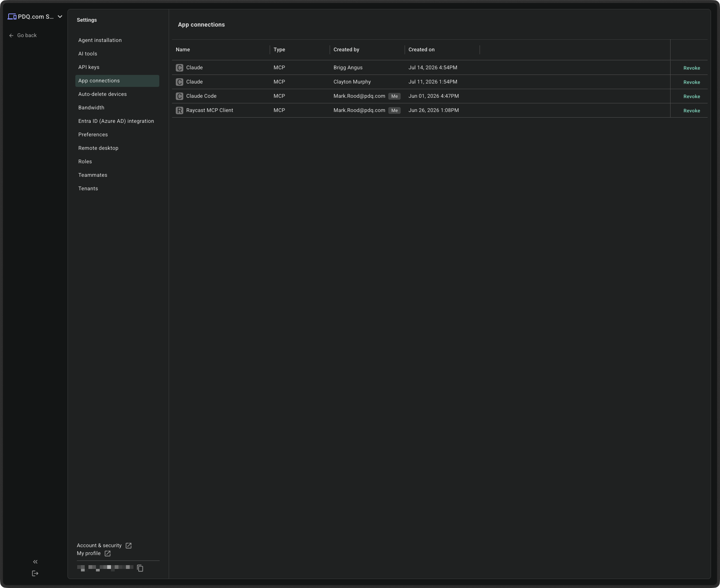This screenshot has width=720, height=588.
Task: Collapse the sidebar with double-chevron icon
Action: coord(35,562)
